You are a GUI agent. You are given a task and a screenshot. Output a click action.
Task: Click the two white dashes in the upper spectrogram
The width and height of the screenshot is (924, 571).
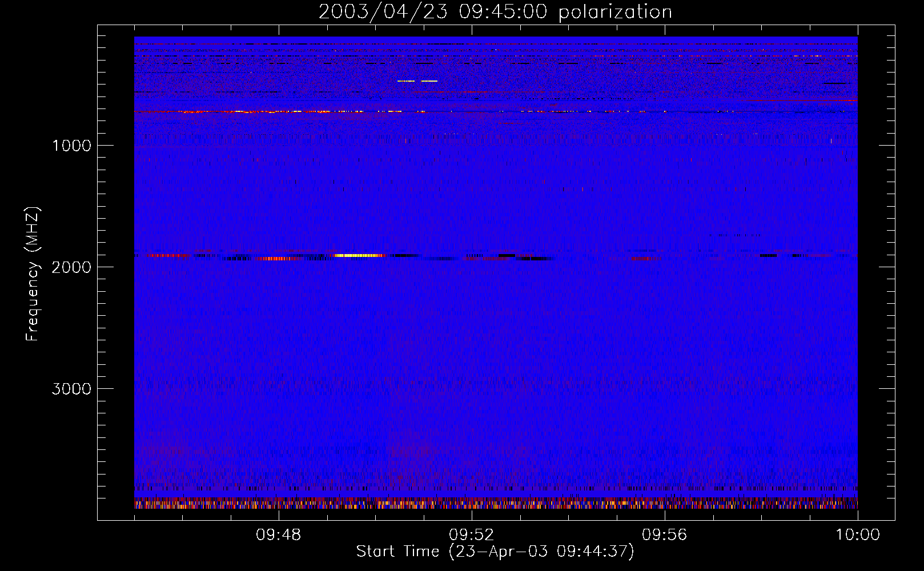(417, 81)
